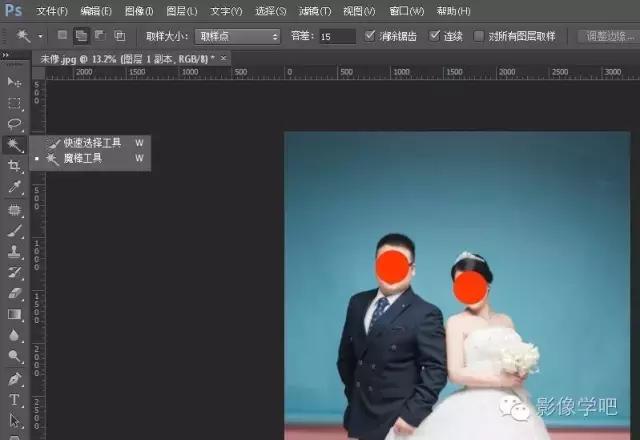The width and height of the screenshot is (640, 440).
Task: Open the 图层(L) menu
Action: click(182, 11)
